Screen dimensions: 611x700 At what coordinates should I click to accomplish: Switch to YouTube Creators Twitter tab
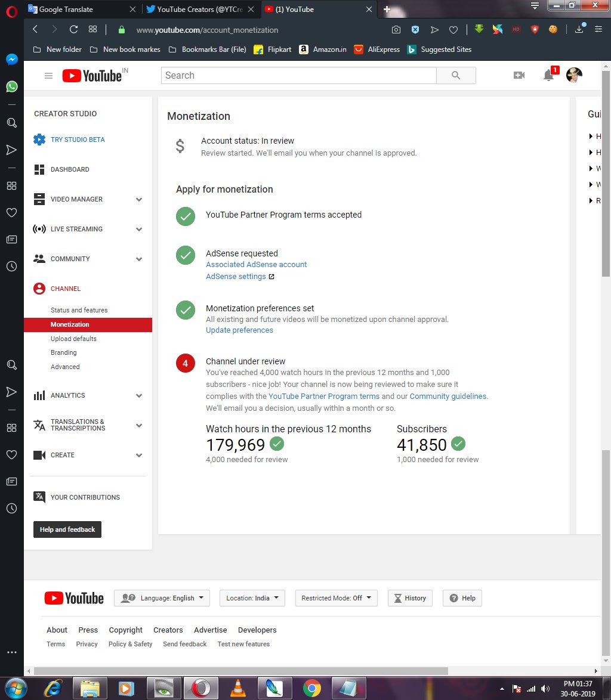(200, 10)
